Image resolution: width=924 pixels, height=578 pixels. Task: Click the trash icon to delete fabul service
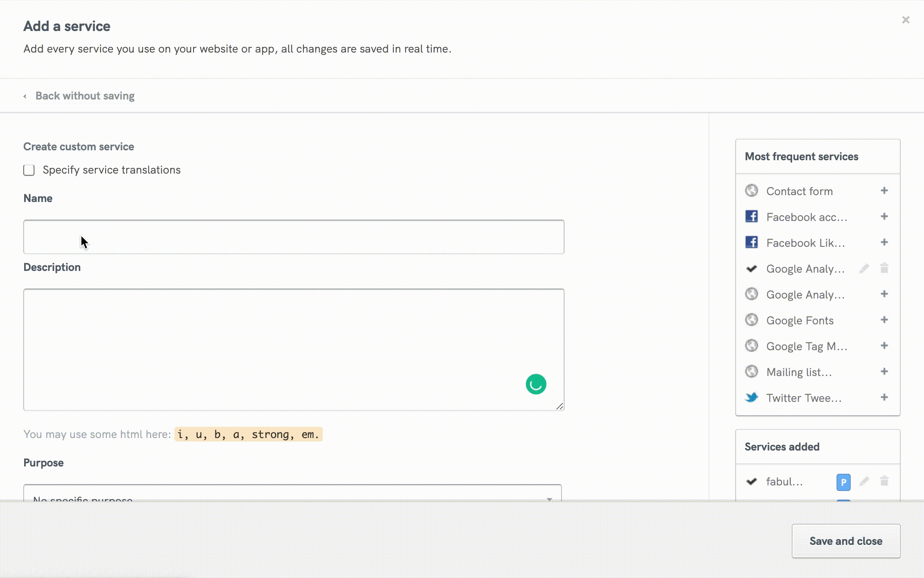[x=884, y=482]
